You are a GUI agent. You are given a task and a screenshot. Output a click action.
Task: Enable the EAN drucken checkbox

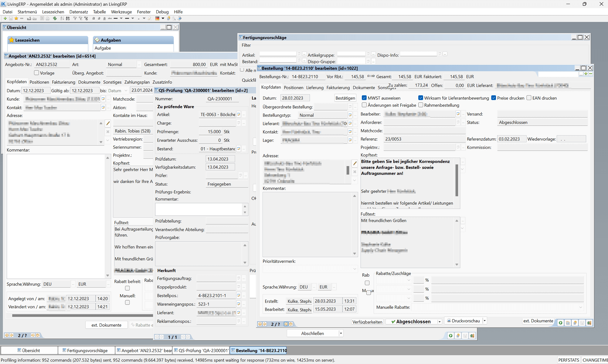[529, 98]
